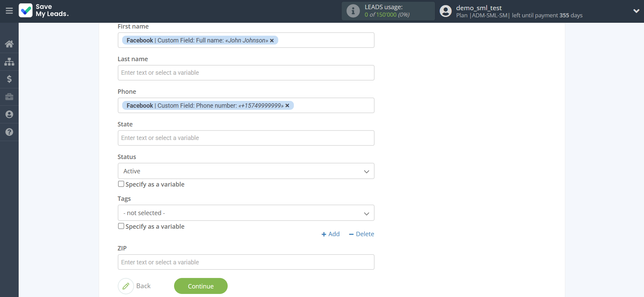Open the profile sidebar icon

pos(9,115)
